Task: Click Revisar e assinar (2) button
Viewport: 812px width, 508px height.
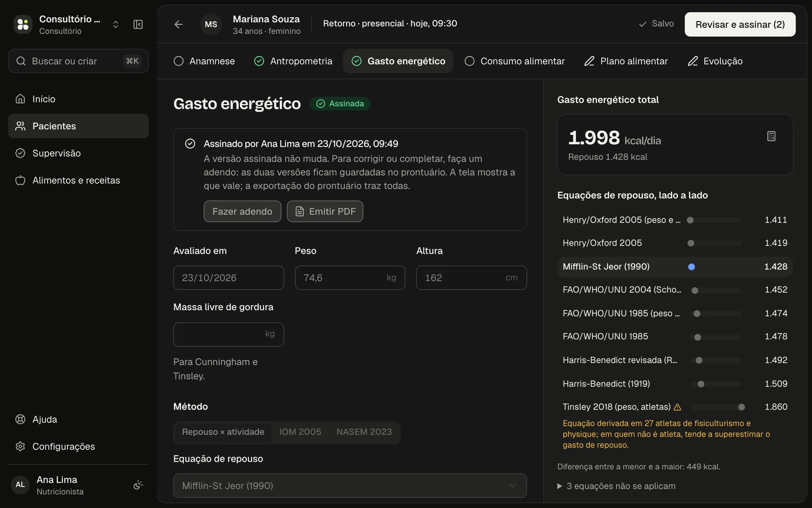Action: [740, 24]
